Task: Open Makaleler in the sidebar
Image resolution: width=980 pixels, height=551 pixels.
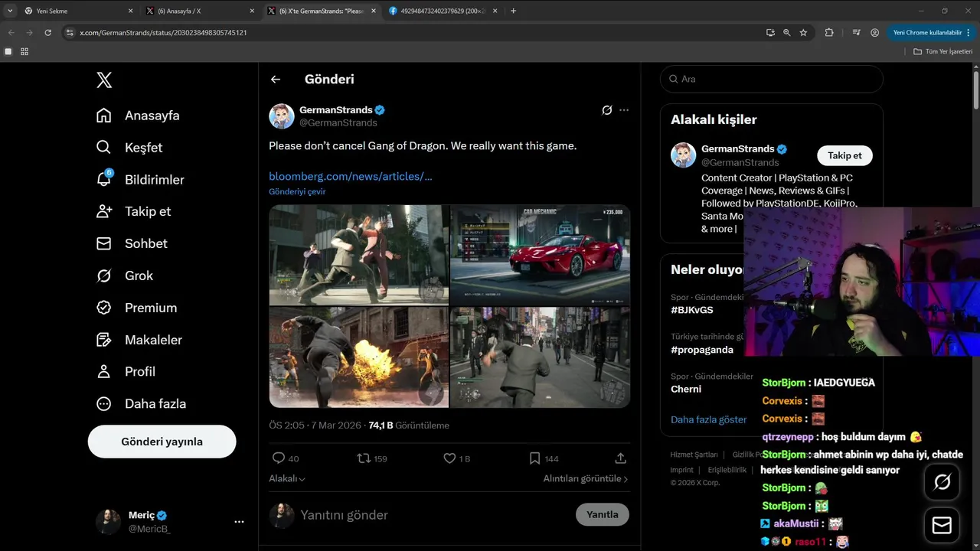Action: pyautogui.click(x=139, y=340)
